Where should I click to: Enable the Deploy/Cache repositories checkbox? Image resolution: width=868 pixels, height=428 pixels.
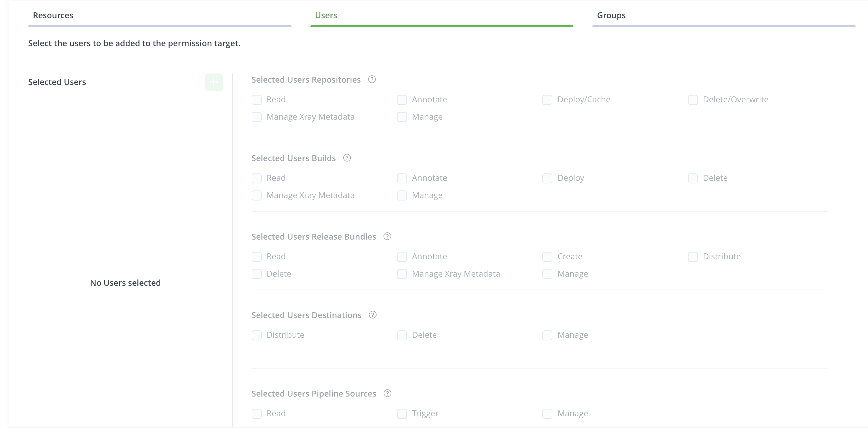click(547, 100)
